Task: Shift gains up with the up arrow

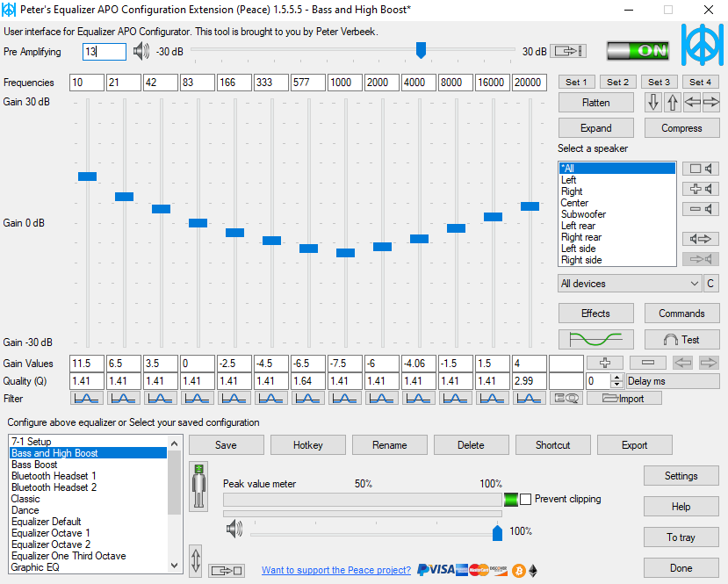Action: click(x=673, y=103)
